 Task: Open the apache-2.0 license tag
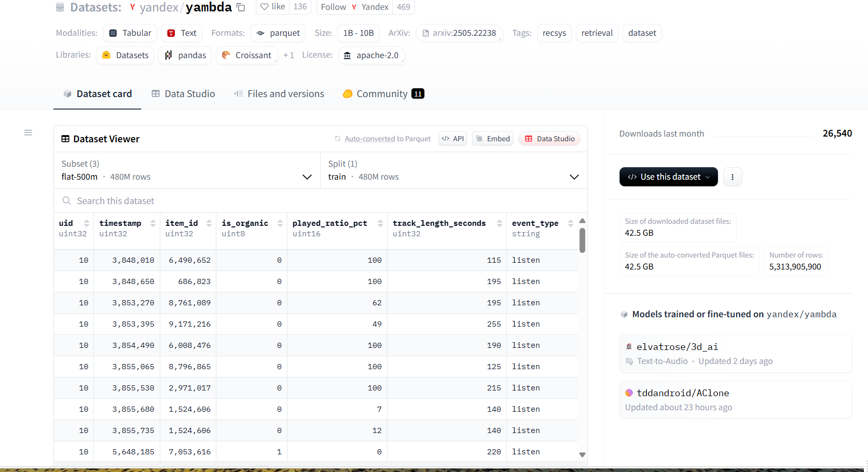pos(371,55)
